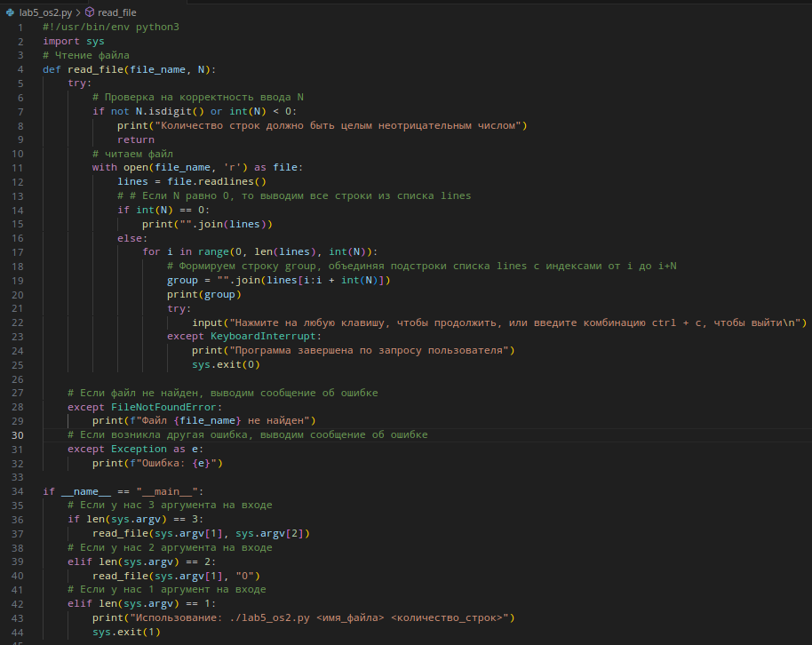Click 'print(group)' on line 20
The width and height of the screenshot is (812, 645).
pyautogui.click(x=204, y=294)
